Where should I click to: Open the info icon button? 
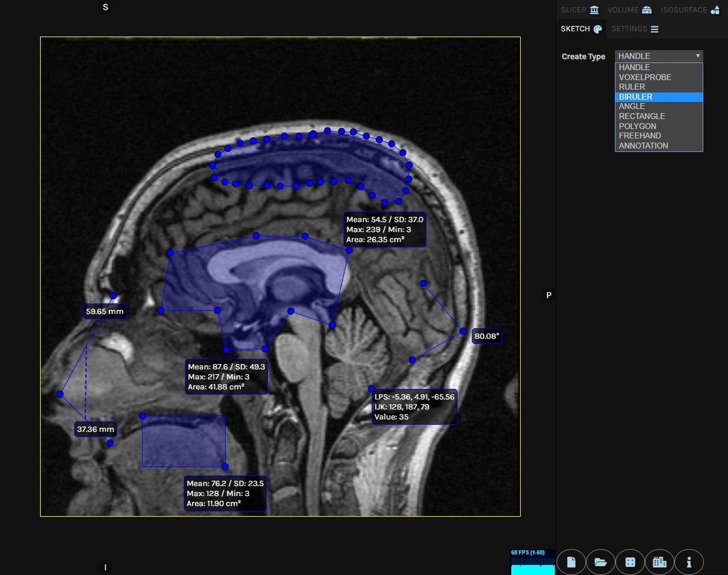click(x=689, y=562)
